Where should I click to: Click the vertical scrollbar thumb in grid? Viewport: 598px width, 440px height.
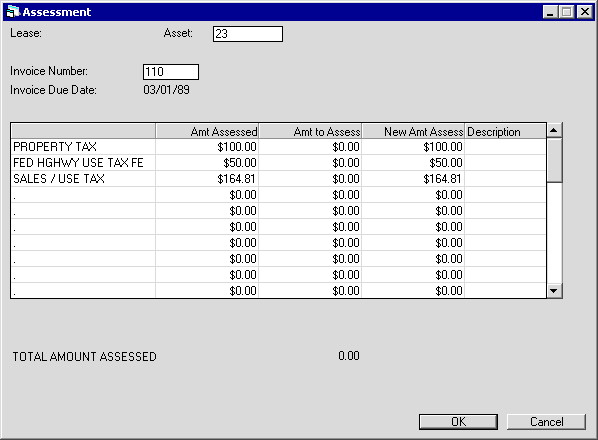point(554,161)
